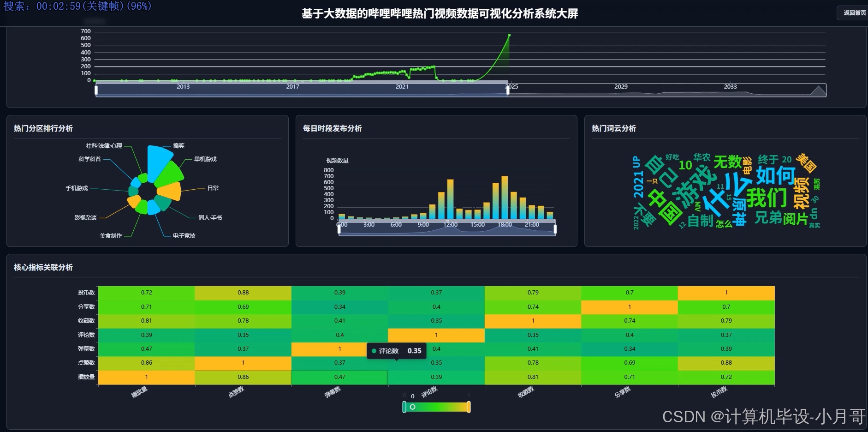The width and height of the screenshot is (868, 432).
Task: Click the 2013 label on the year axis
Action: point(183,87)
